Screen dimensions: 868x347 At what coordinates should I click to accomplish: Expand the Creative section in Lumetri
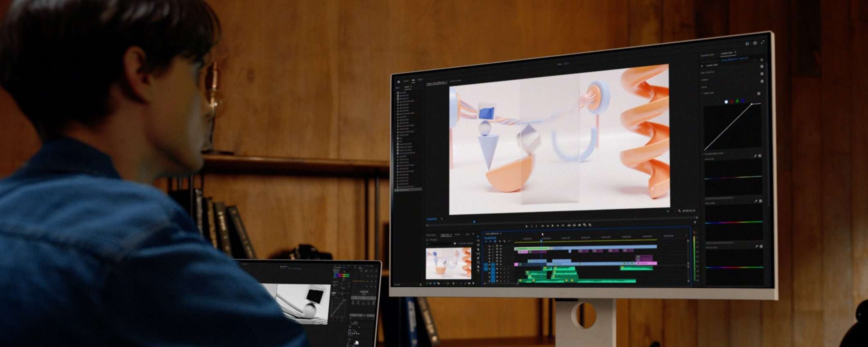(x=705, y=80)
